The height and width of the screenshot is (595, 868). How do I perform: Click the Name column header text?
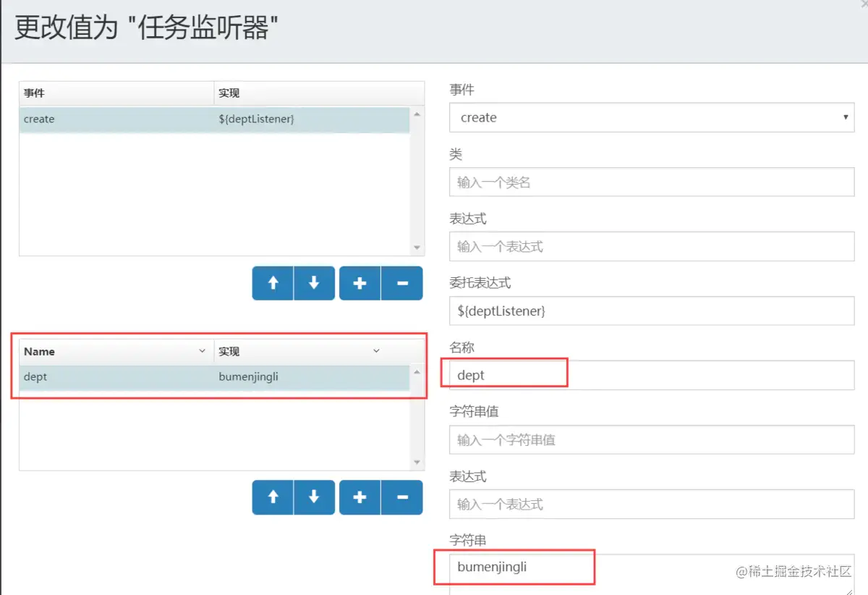click(x=39, y=351)
